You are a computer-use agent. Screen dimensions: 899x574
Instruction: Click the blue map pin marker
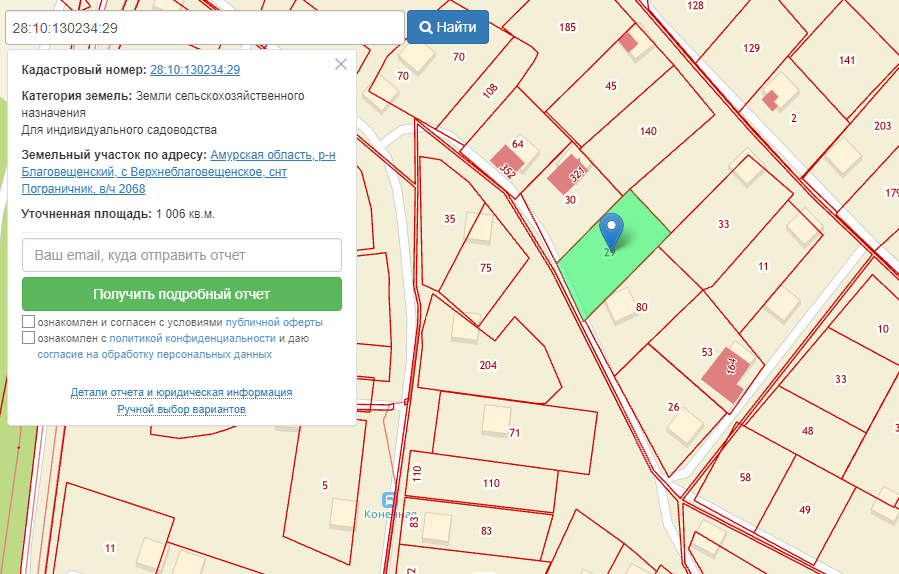(610, 230)
